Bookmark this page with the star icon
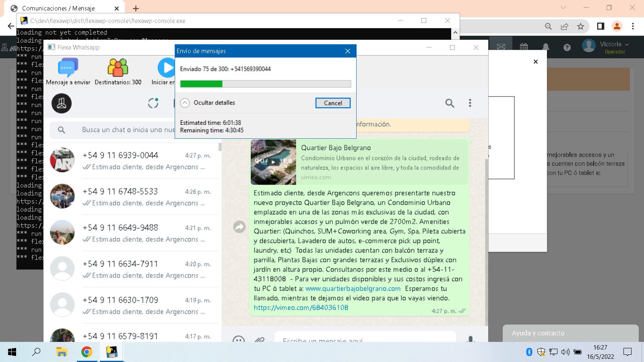The height and width of the screenshot is (362, 644). click(x=580, y=27)
